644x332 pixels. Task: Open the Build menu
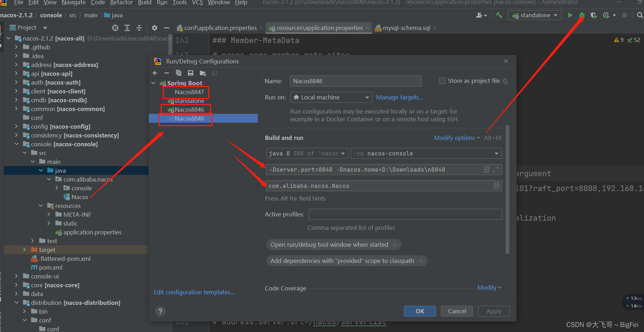pyautogui.click(x=144, y=2)
